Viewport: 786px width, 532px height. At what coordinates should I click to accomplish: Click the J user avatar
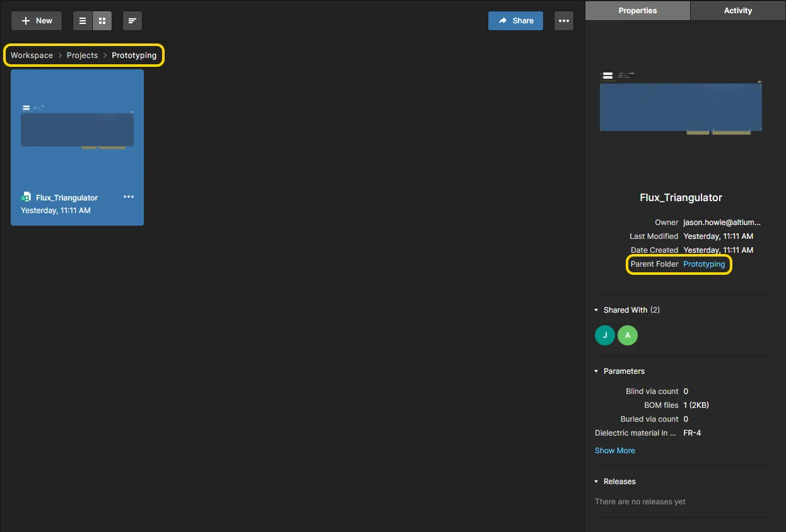tap(605, 335)
